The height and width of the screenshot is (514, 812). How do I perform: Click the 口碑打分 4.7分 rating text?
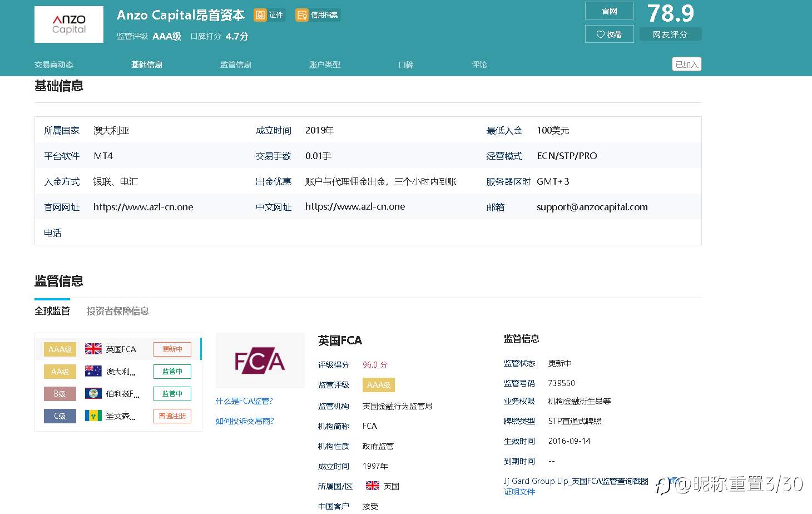219,36
